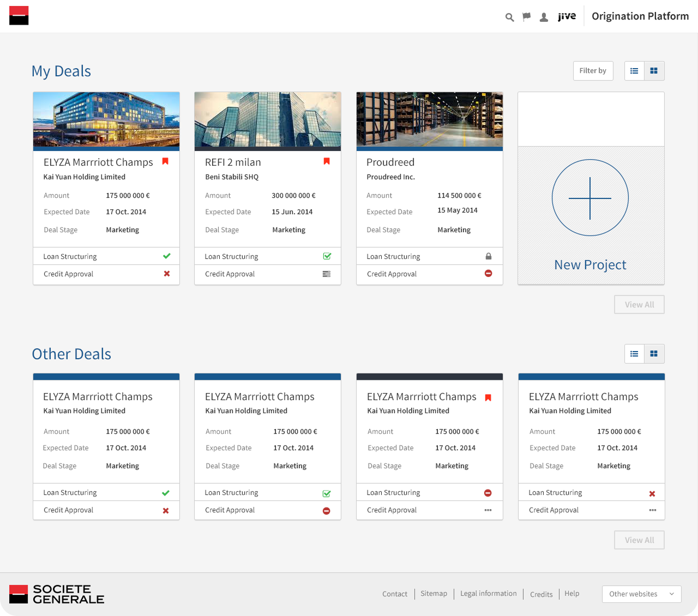Click View All under My Deals
Image resolution: width=698 pixels, height=616 pixels.
[639, 304]
